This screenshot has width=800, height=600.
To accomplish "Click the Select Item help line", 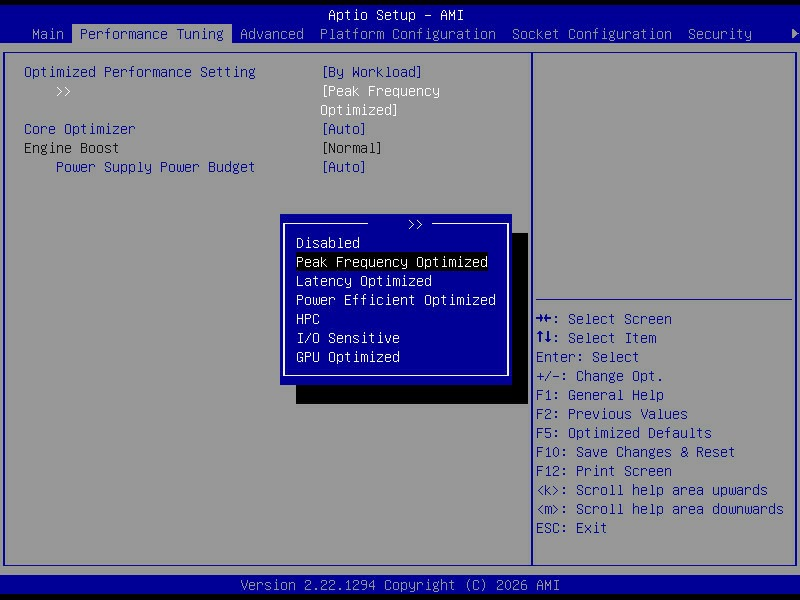I will coord(596,338).
